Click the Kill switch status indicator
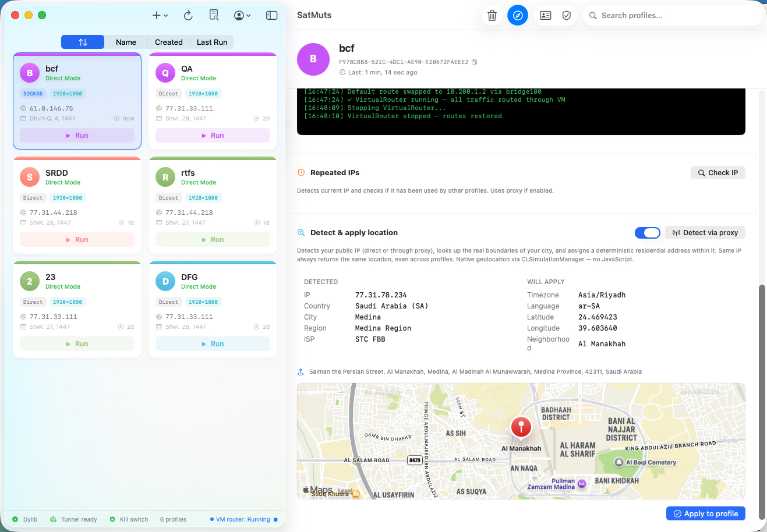This screenshot has width=767, height=532. click(x=129, y=519)
